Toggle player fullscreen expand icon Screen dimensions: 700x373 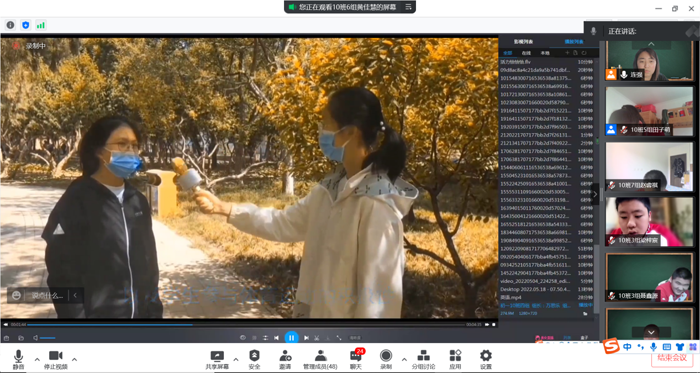coord(339,338)
